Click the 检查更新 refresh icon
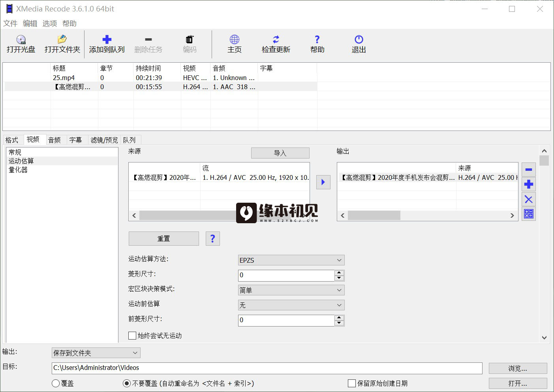This screenshot has height=392, width=554. (276, 39)
